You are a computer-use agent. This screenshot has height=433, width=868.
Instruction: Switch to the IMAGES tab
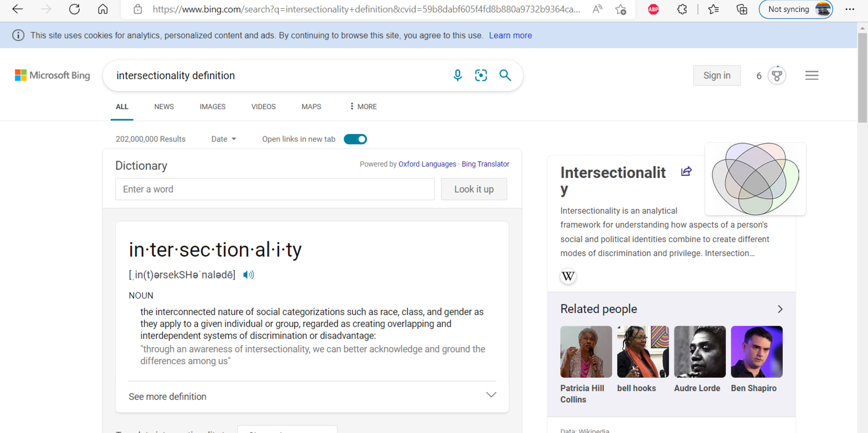point(213,107)
